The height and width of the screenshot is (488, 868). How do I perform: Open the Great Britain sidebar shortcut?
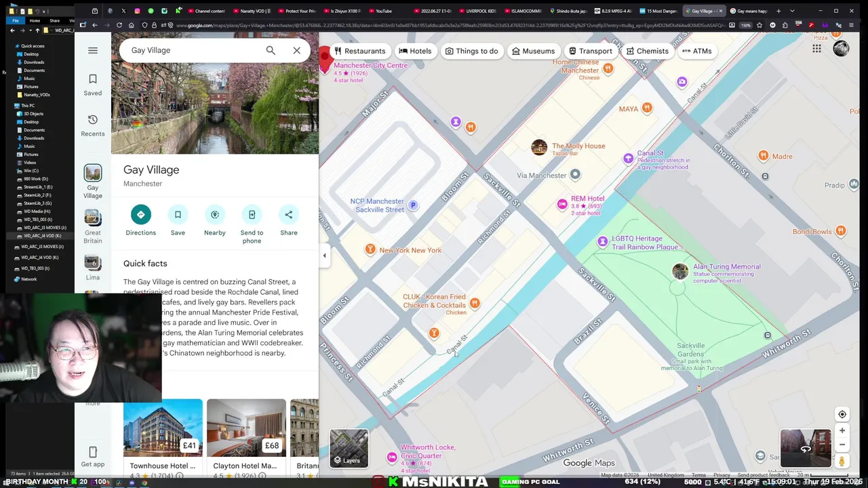point(93,226)
